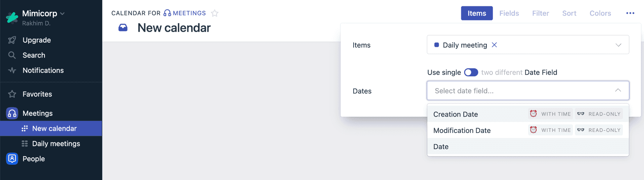Open the Mimicorp workspace menu chevron
The image size is (644, 180).
pos(62,13)
